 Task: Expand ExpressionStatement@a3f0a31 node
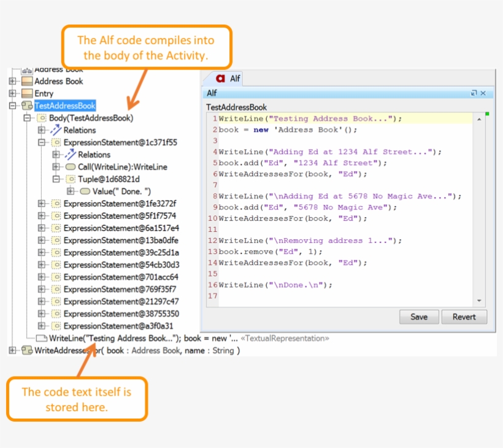coord(41,326)
